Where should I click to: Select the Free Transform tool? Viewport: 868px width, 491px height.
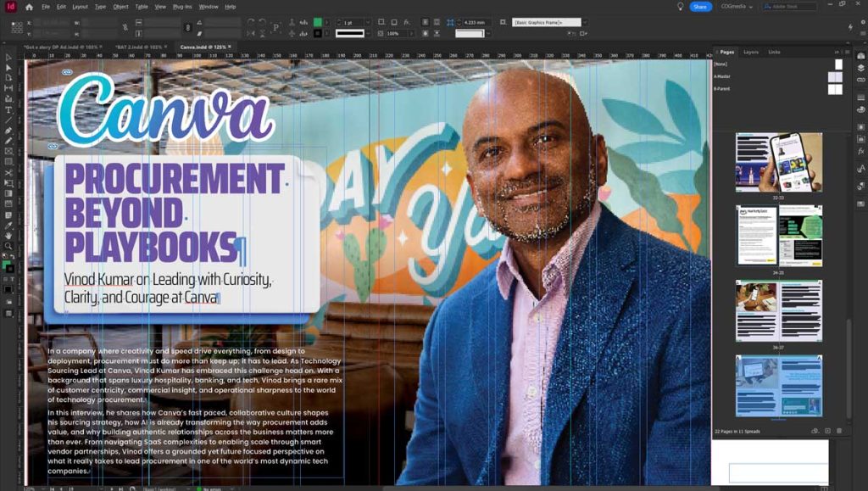[x=8, y=182]
